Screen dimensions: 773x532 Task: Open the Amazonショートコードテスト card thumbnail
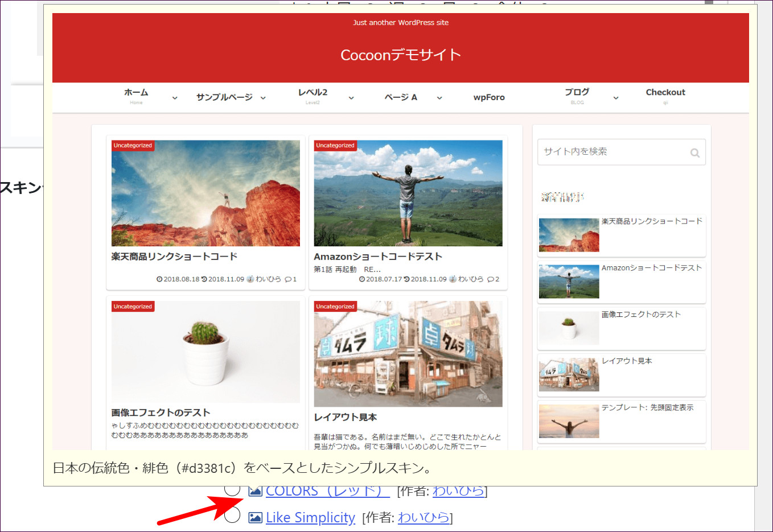coord(408,193)
